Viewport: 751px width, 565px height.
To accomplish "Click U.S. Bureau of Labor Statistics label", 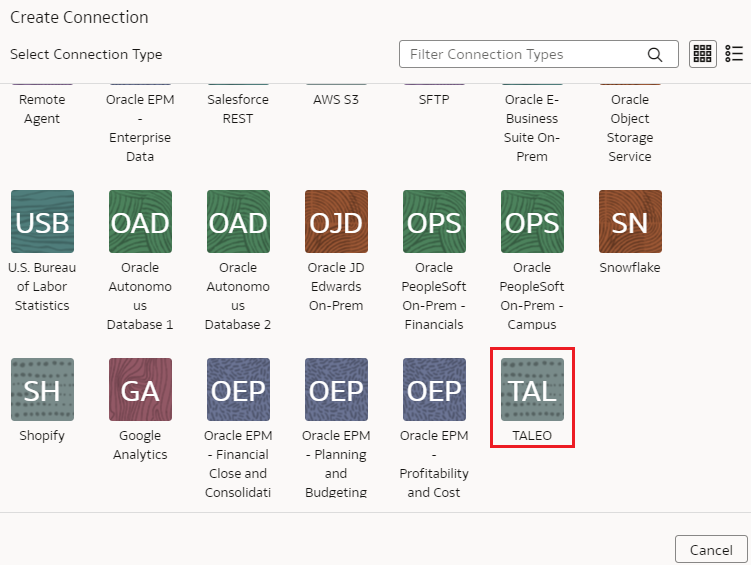I will pyautogui.click(x=42, y=286).
